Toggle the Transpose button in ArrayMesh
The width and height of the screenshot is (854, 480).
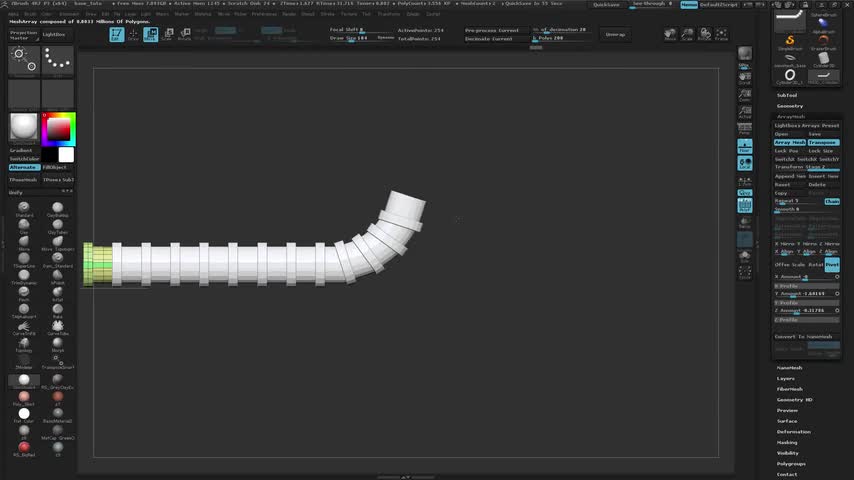point(824,142)
